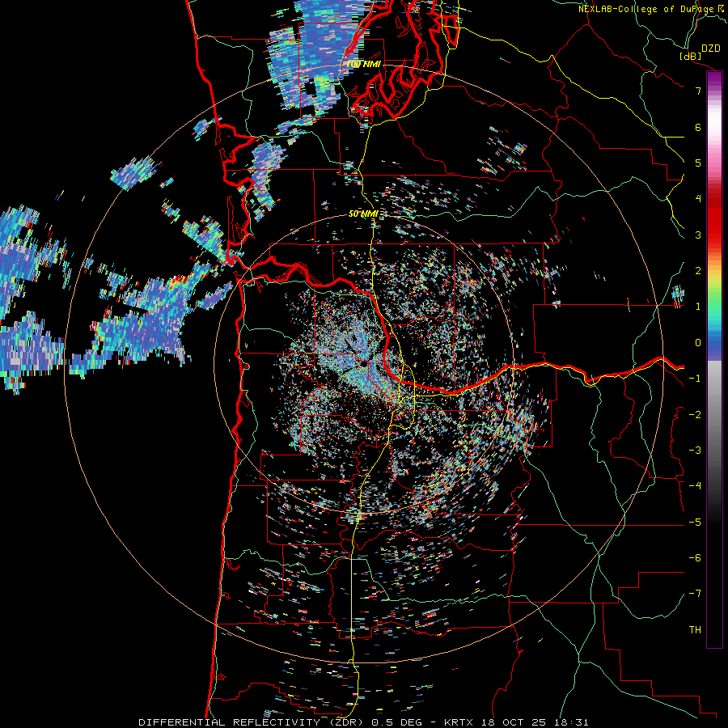The width and height of the screenshot is (728, 728).
Task: Click the colorbar value label '7'
Action: point(698,91)
